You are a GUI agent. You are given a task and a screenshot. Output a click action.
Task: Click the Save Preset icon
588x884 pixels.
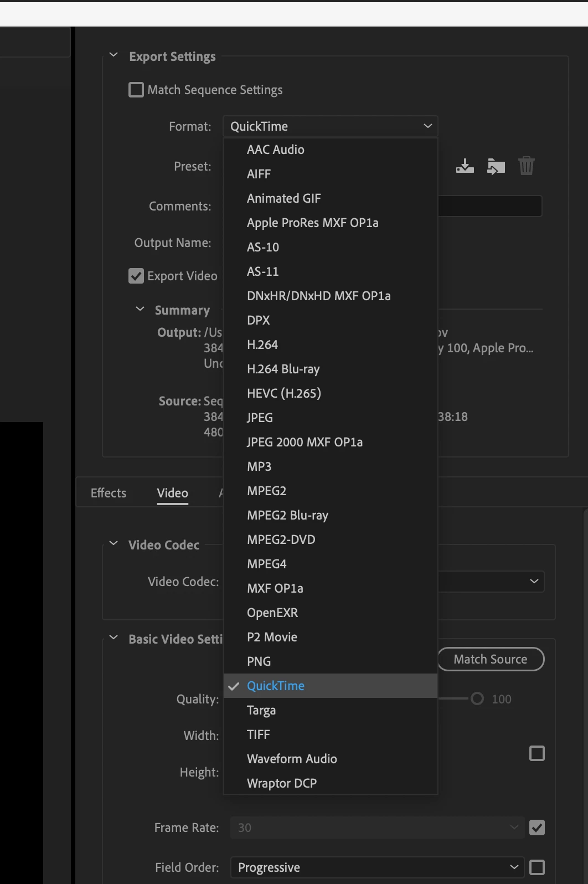click(x=465, y=166)
